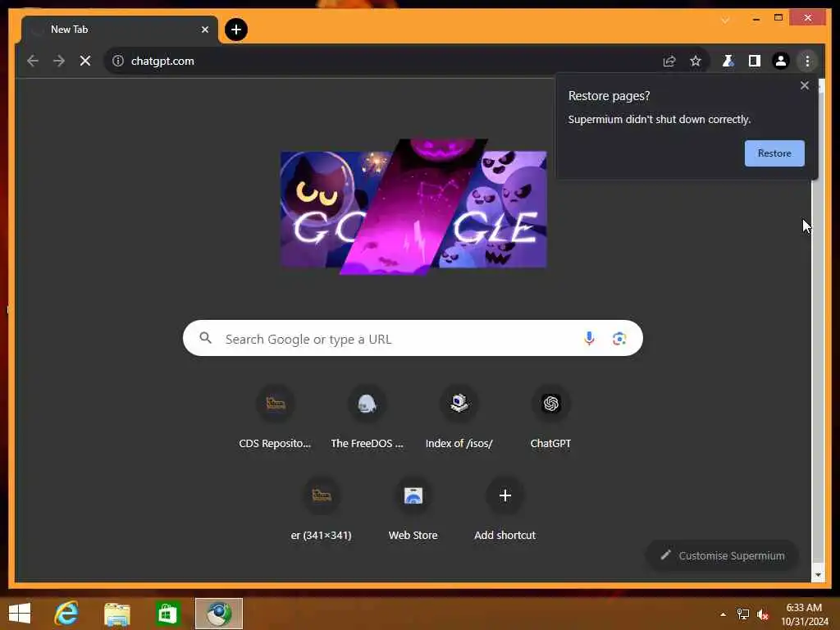Expand the tab search chevron

[x=725, y=20]
